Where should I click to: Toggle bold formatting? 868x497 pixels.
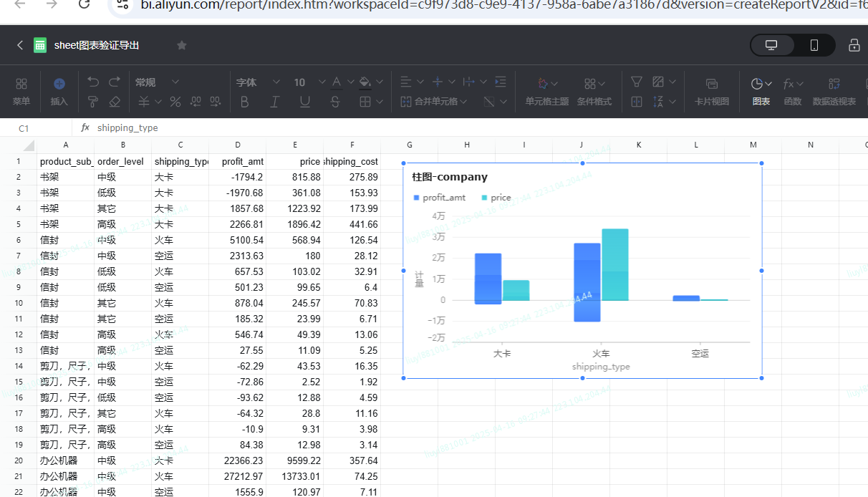point(245,102)
